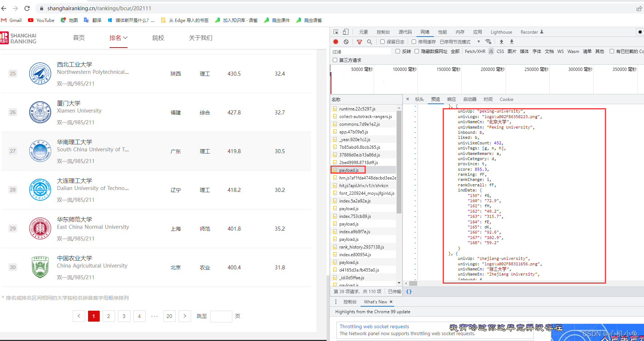
Task: Go forward with the browser forward arrow
Action: (15, 8)
